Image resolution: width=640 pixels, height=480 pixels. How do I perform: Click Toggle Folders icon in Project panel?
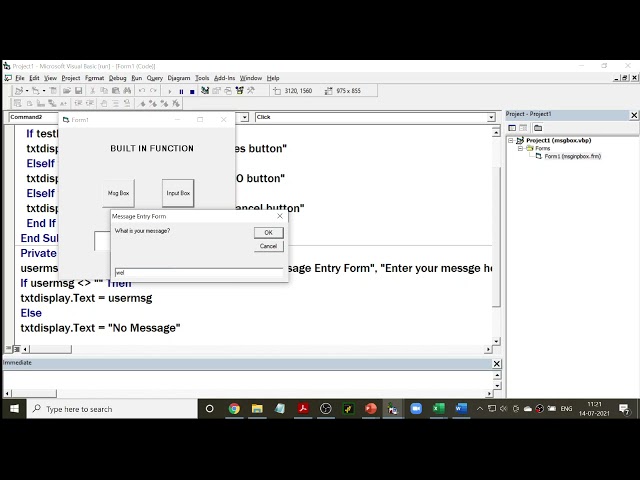538,128
